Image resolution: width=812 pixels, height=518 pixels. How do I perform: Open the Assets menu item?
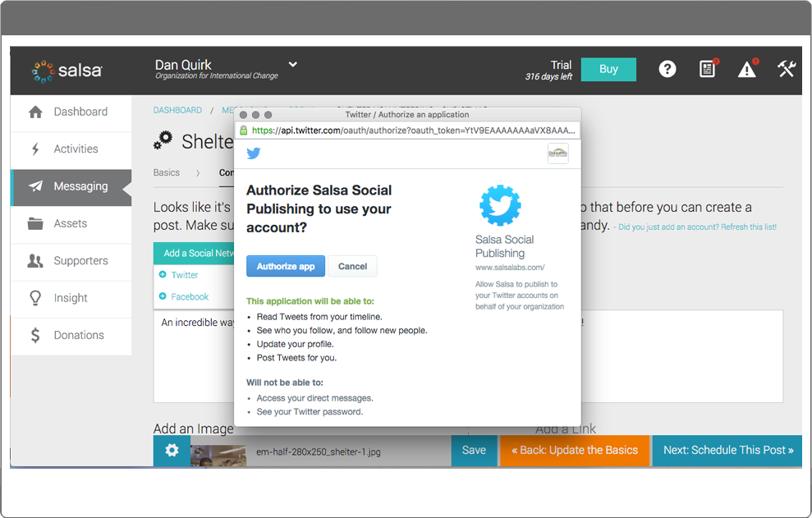(x=71, y=224)
